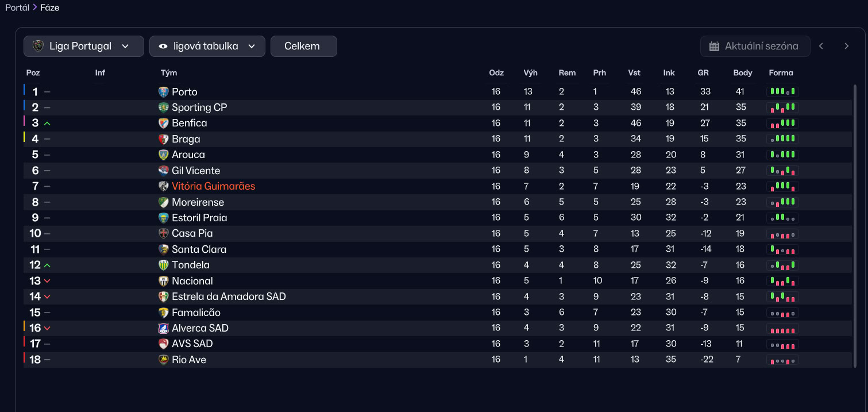Click the AVS SAD club crest
Image resolution: width=868 pixels, height=412 pixels.
coord(164,344)
